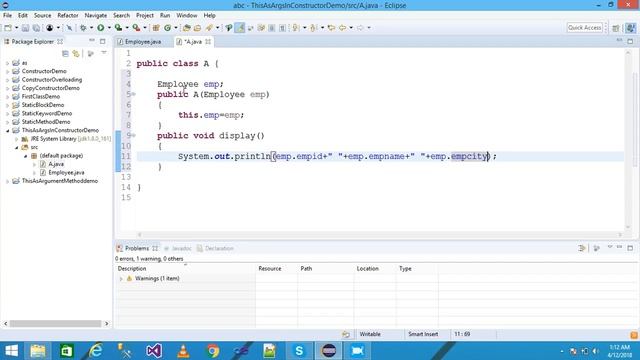640x360 pixels.
Task: Toggle Mark Occurrences highlighted toolbar icon
Action: (240, 28)
